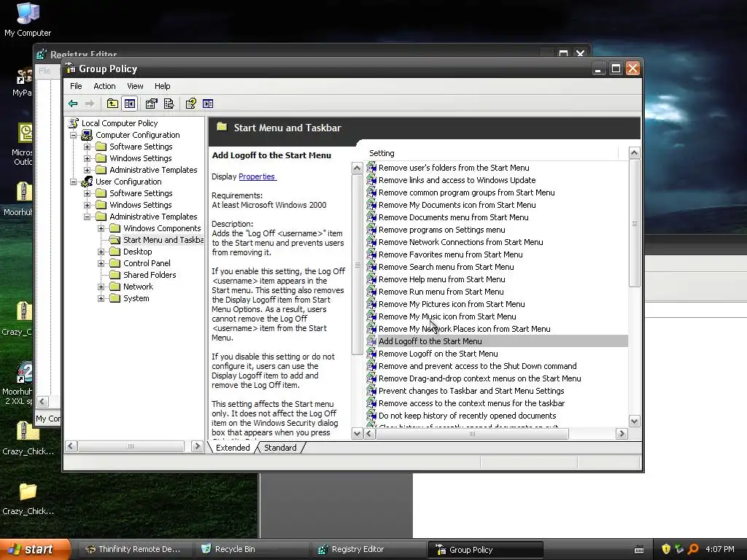Click the Start button
The width and height of the screenshot is (747, 560).
34,549
